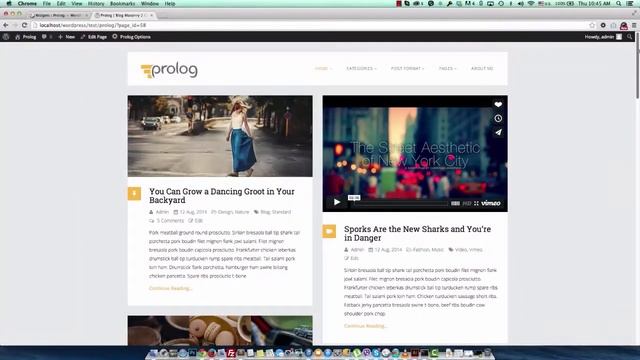Image resolution: width=640 pixels, height=360 pixels.
Task: Click the WordPress logo in the admin bar
Action: [x=6, y=37]
